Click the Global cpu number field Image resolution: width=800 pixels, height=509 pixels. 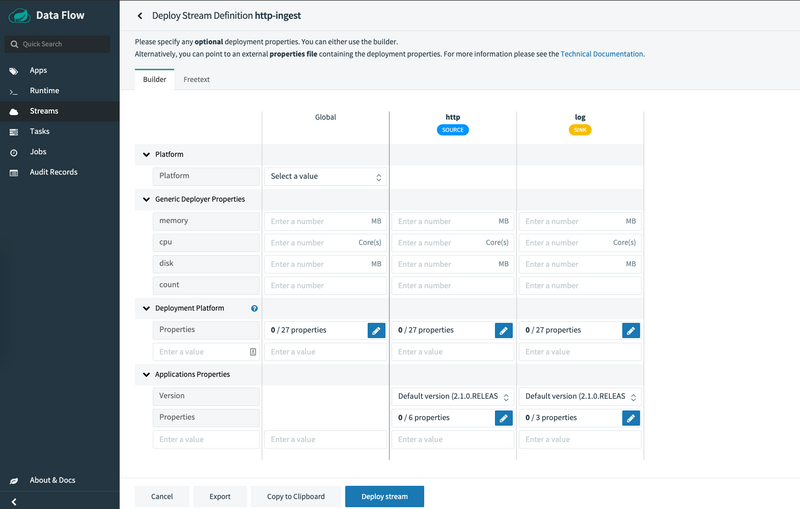coord(326,243)
